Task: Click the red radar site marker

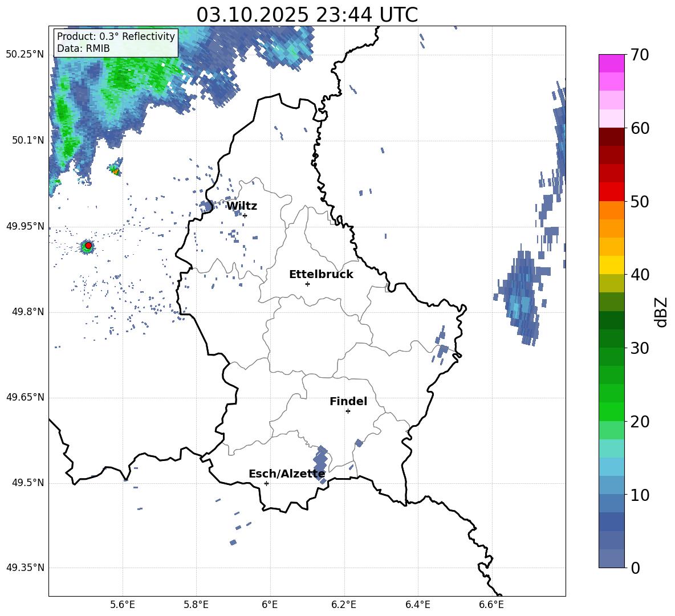Action: click(88, 246)
